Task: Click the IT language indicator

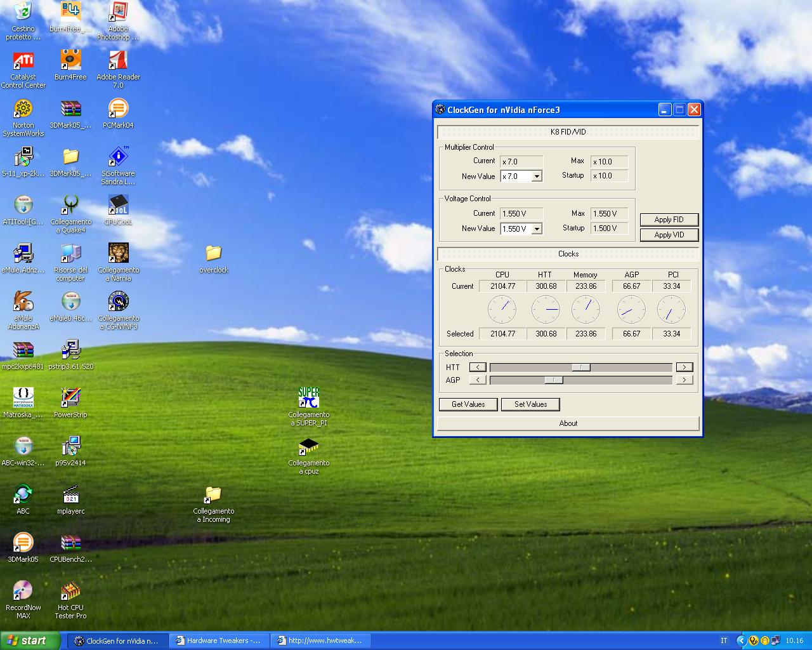Action: 724,641
